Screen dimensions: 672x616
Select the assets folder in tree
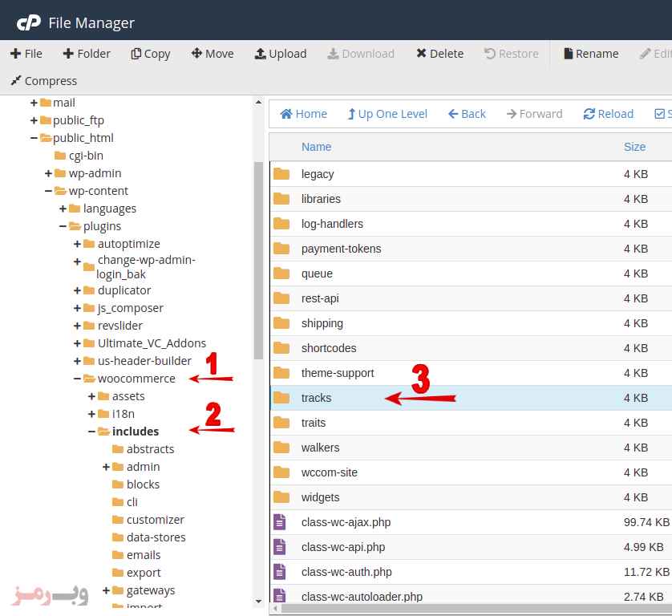(x=128, y=396)
